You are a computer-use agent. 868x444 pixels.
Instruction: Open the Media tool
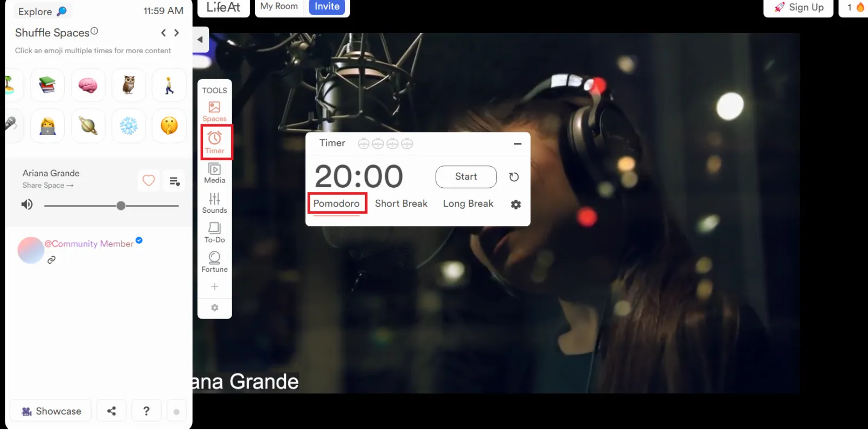click(x=214, y=173)
